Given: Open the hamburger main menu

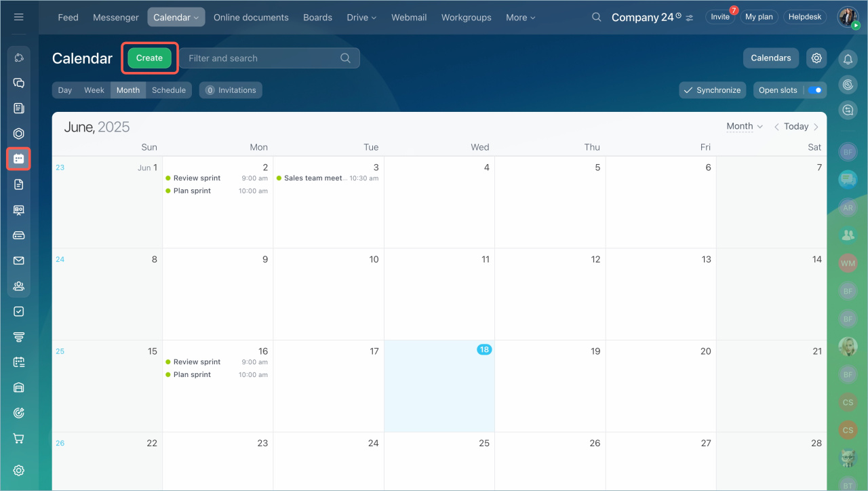Looking at the screenshot, I should click(19, 17).
